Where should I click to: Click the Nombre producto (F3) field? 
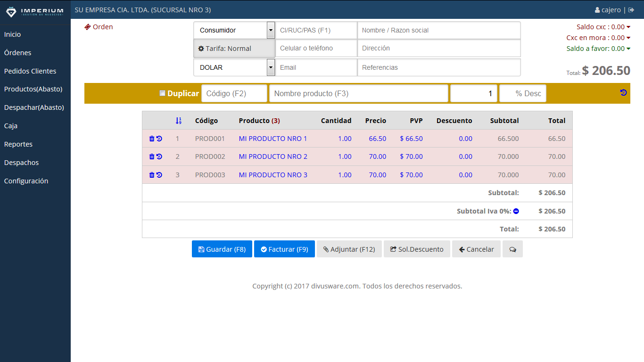point(358,93)
